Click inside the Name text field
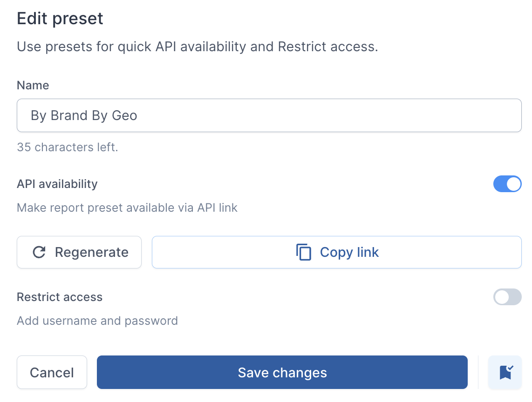The height and width of the screenshot is (402, 532). tap(269, 115)
